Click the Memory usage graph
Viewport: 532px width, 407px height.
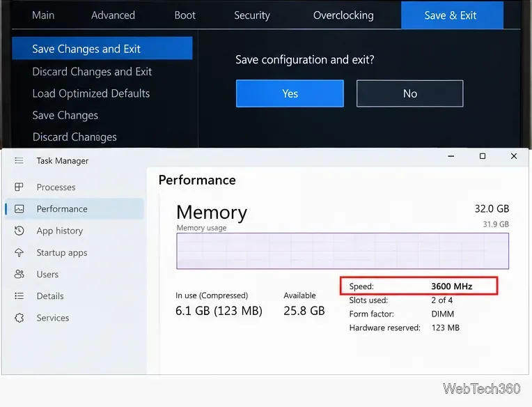pos(343,251)
